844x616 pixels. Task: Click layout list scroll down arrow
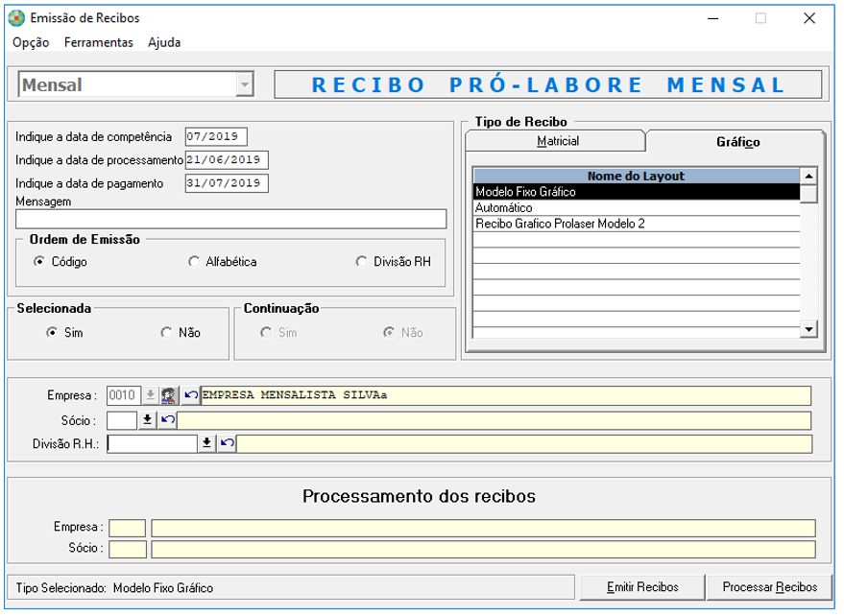click(x=808, y=331)
